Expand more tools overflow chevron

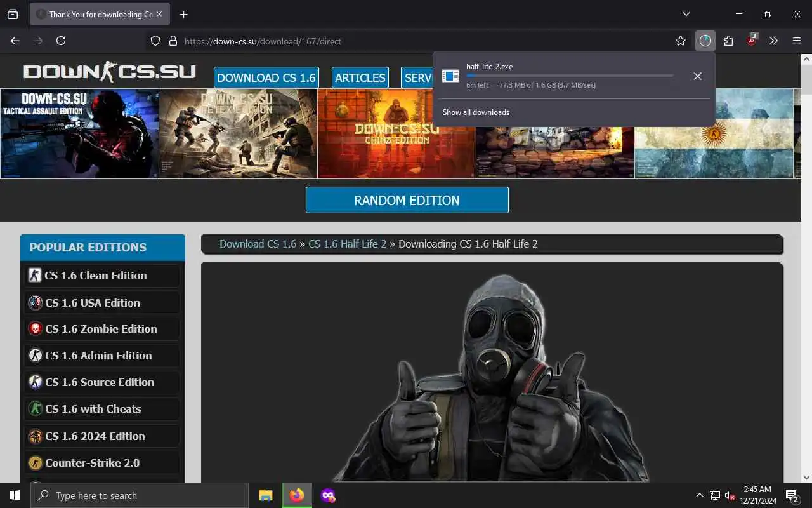(x=773, y=41)
